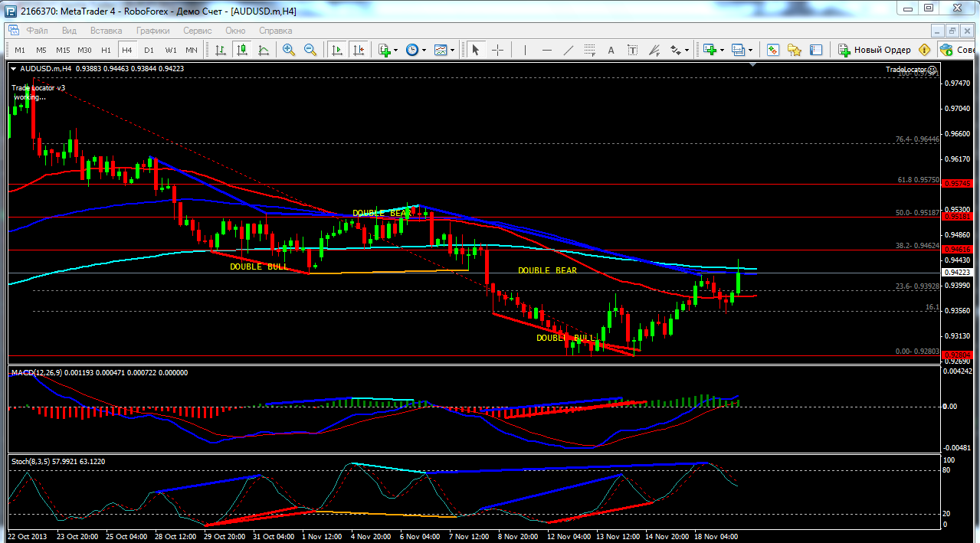980x543 pixels.
Task: Click the 13 Nov 12:00 time axis label
Action: [x=619, y=536]
